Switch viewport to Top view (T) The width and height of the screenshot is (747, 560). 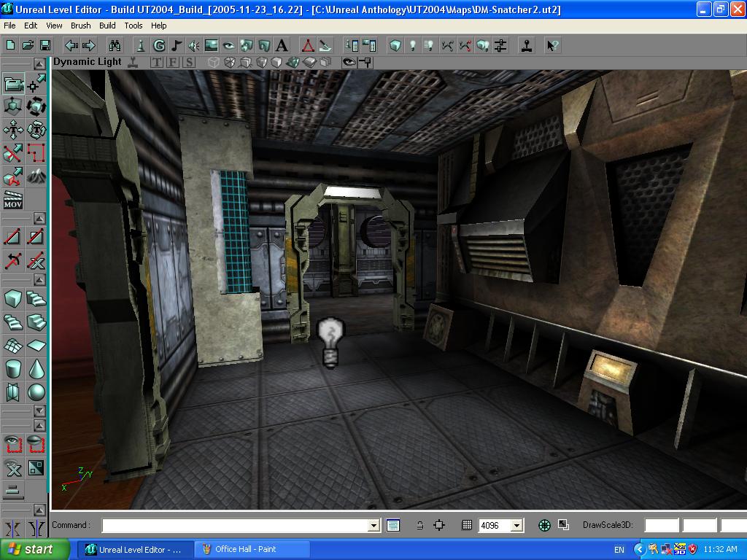156,63
